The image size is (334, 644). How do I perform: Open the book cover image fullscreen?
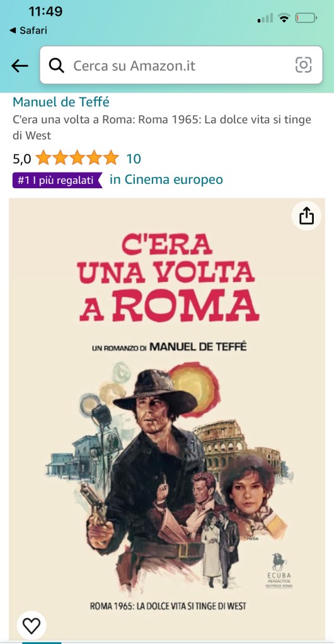(x=167, y=419)
